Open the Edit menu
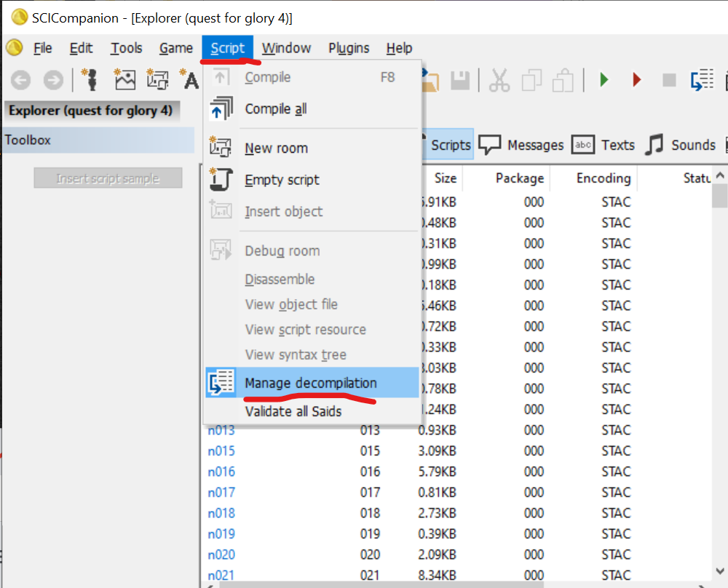This screenshot has height=588, width=728. pyautogui.click(x=82, y=48)
